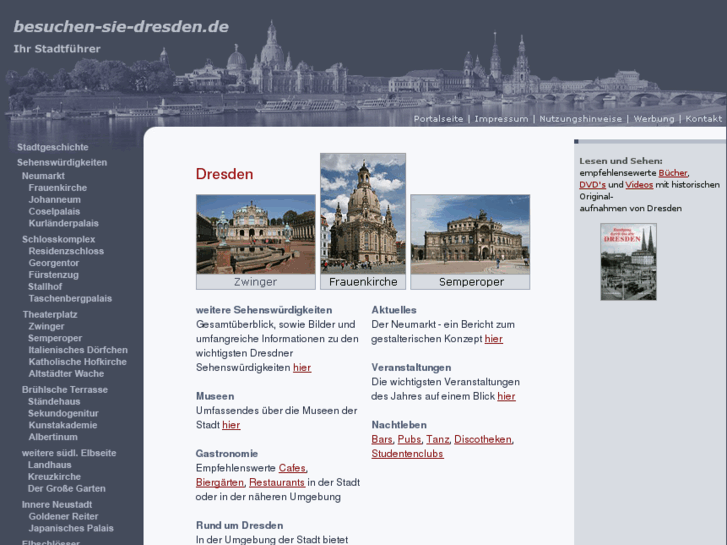The width and height of the screenshot is (727, 545).
Task: Select Brühlsche Terrasse in the sidebar
Action: coord(64,390)
